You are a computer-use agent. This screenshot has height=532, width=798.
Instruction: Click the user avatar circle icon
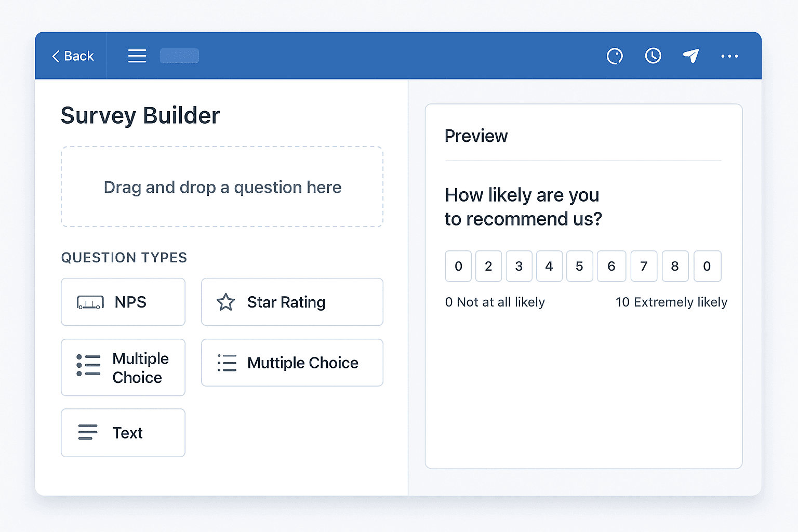point(615,56)
